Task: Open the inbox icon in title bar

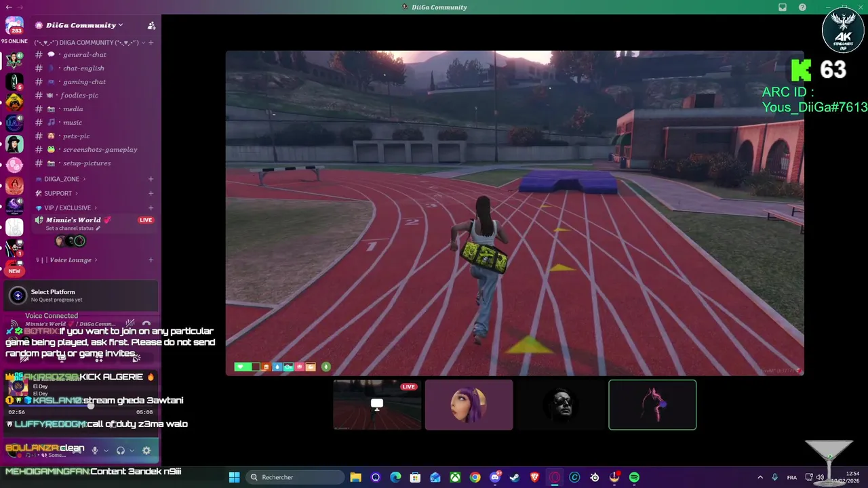Action: pos(783,7)
